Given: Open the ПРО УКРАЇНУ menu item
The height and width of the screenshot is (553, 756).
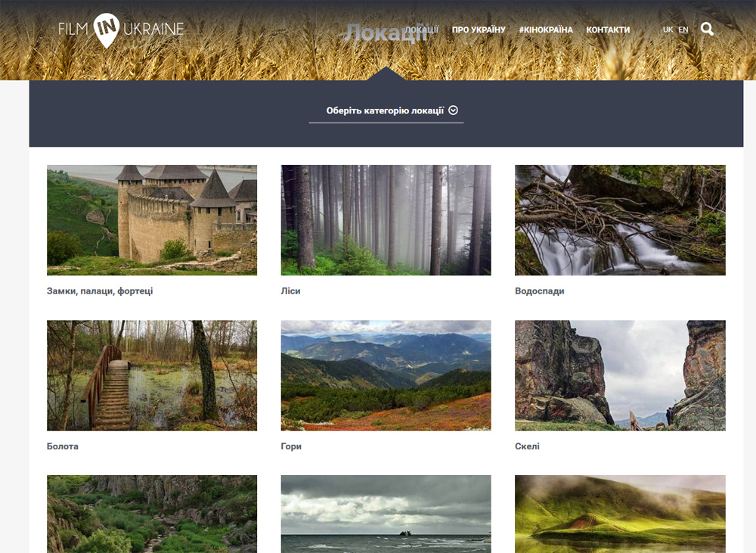Looking at the screenshot, I should [479, 30].
